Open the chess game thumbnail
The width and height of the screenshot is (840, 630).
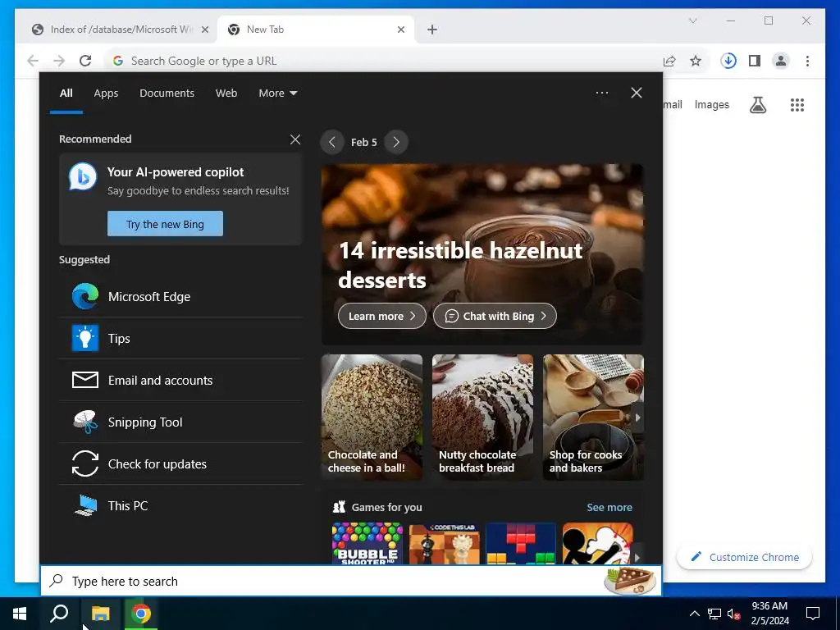444,544
